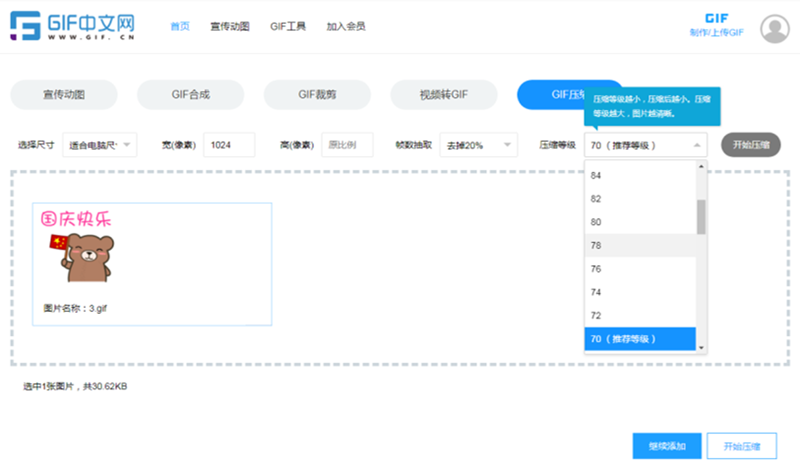Choose compression level 80

tap(640, 222)
